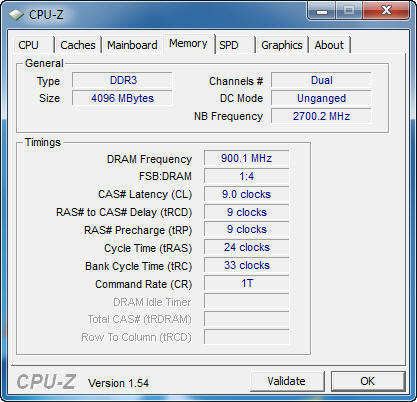Viewport: 417px width, 402px height.
Task: Click the NB Frequency label
Action: pyautogui.click(x=229, y=116)
